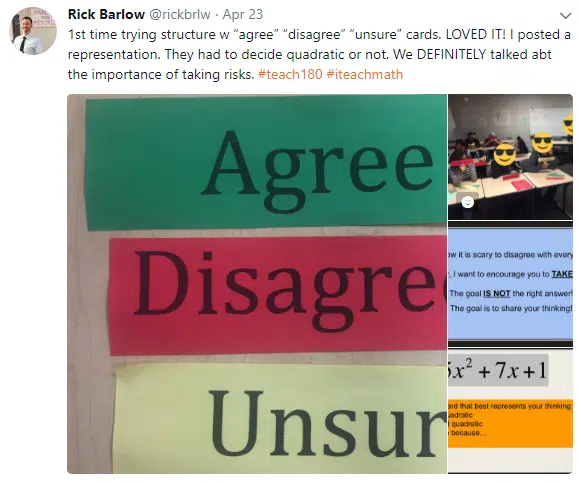This screenshot has width=578, height=483.
Task: Open the quadratic expression slide thumbnail
Action: coord(511,411)
